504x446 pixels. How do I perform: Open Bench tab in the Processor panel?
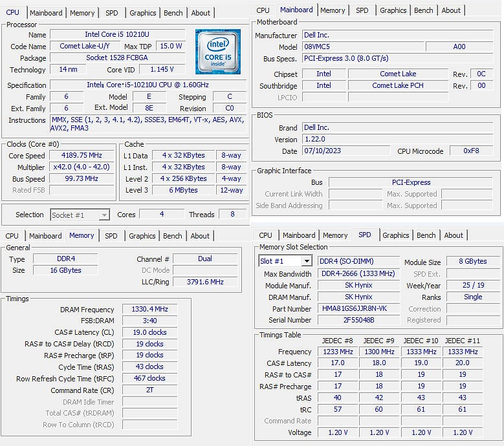pos(173,12)
